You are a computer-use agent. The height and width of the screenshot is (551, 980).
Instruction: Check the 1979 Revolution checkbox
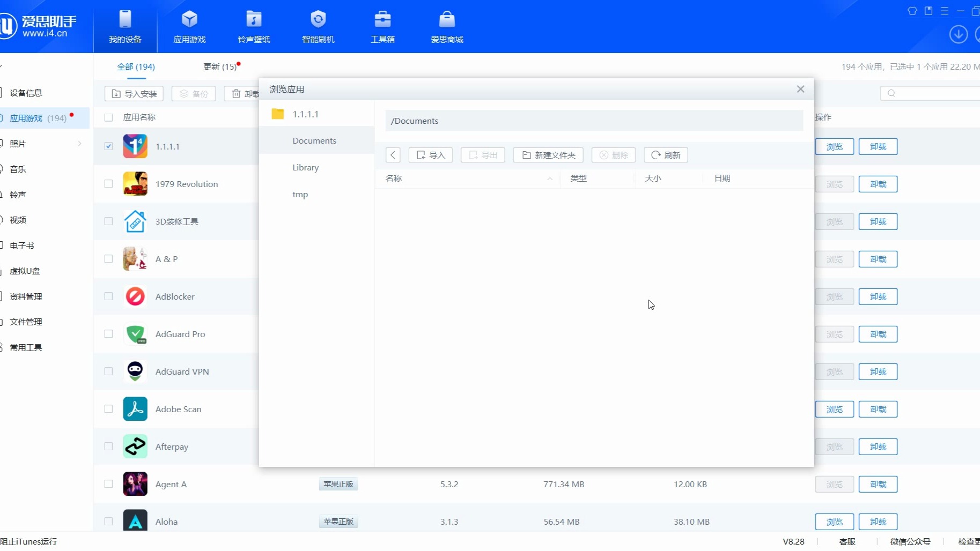tap(108, 184)
